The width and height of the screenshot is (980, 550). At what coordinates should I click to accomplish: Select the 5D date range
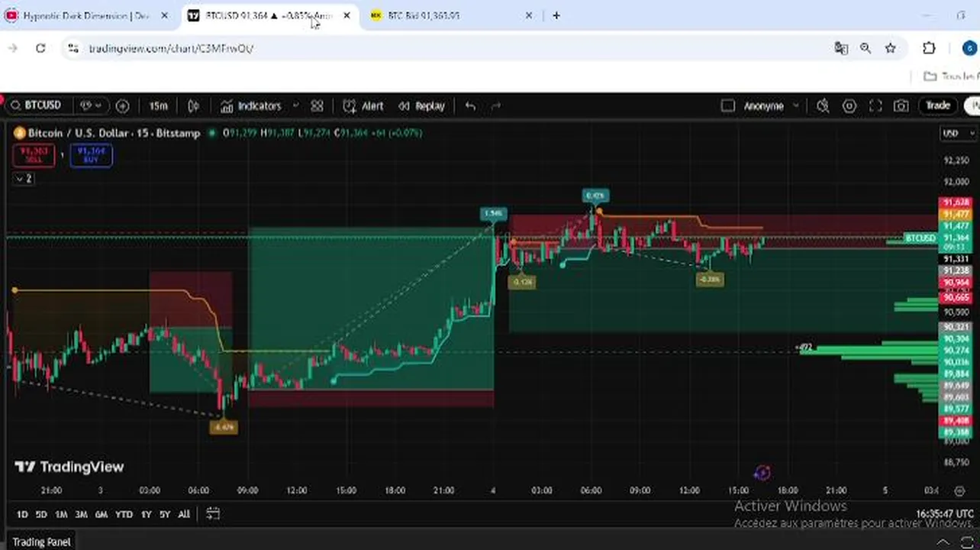(41, 514)
